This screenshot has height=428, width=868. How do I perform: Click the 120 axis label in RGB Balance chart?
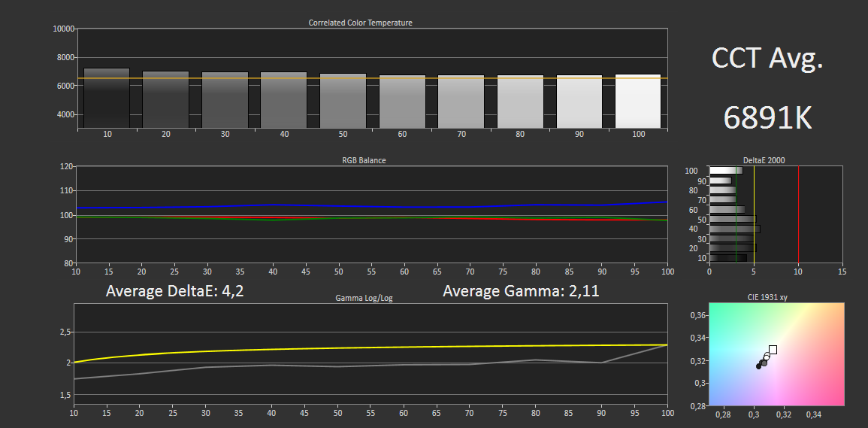point(66,166)
